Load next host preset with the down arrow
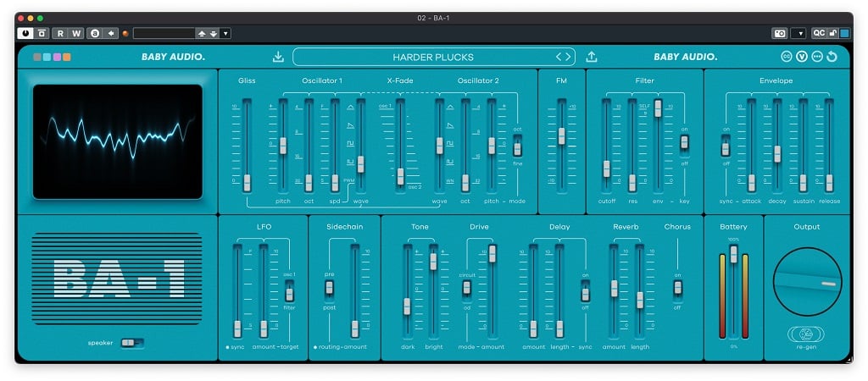This screenshot has height=381, width=868. pyautogui.click(x=214, y=33)
